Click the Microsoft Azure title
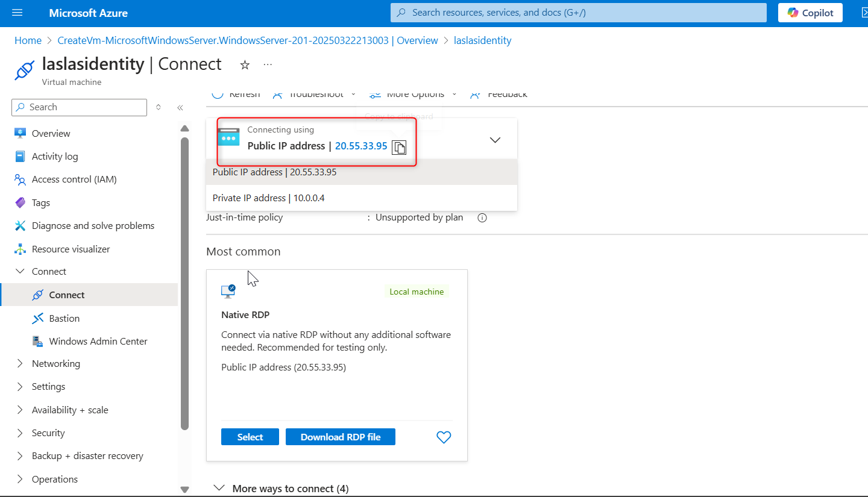The image size is (868, 497). [x=89, y=13]
